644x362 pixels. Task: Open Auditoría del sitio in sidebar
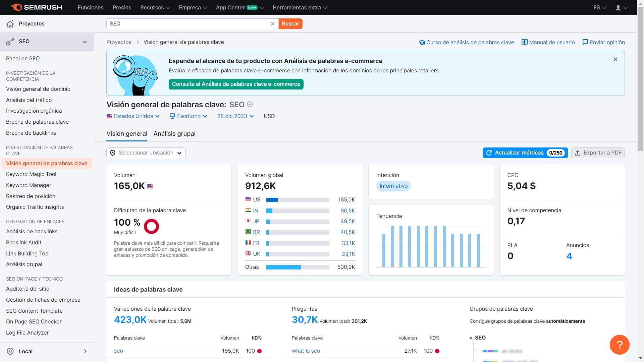28,289
